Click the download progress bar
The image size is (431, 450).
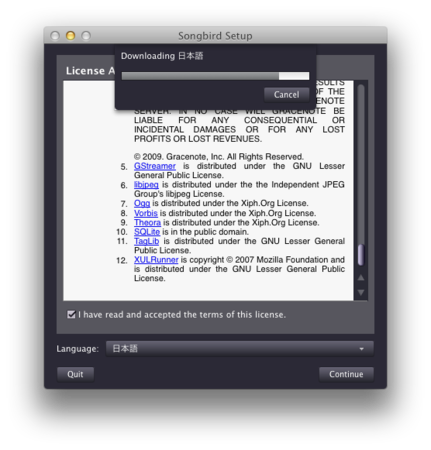click(x=215, y=76)
